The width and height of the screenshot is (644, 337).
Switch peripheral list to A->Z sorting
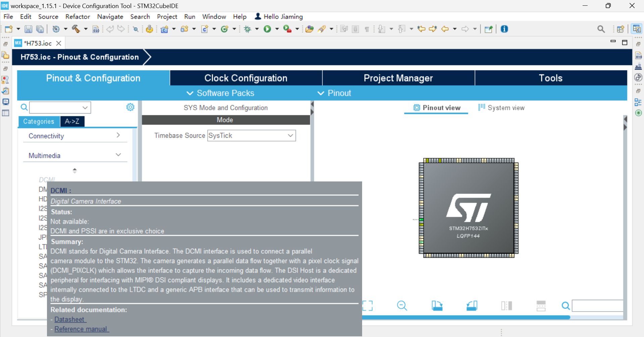click(x=72, y=121)
